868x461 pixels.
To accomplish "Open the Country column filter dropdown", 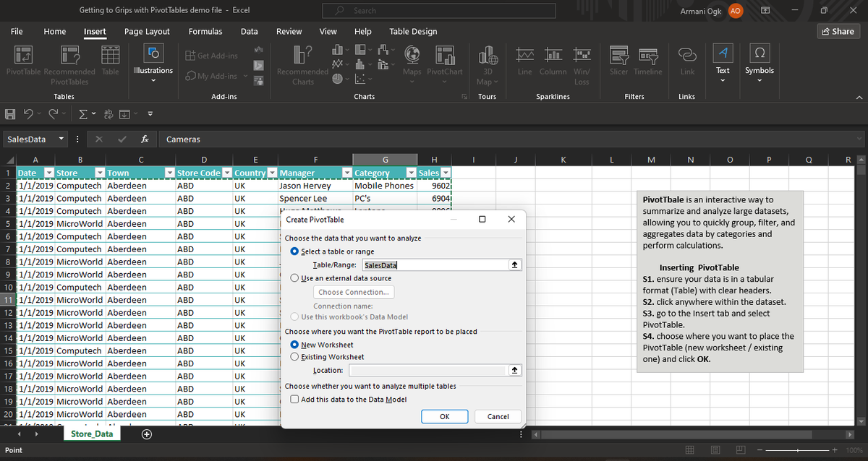I will click(272, 173).
